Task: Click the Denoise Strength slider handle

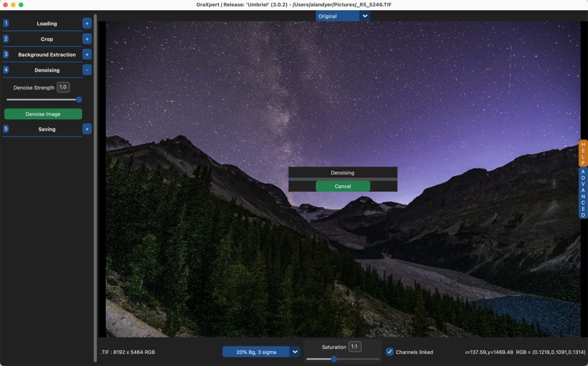Action: (x=79, y=99)
